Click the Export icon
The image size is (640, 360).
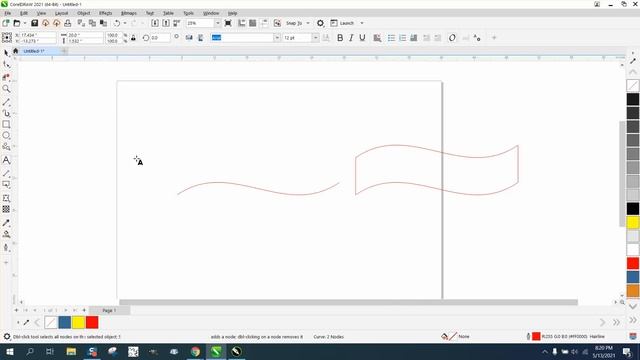(166, 23)
